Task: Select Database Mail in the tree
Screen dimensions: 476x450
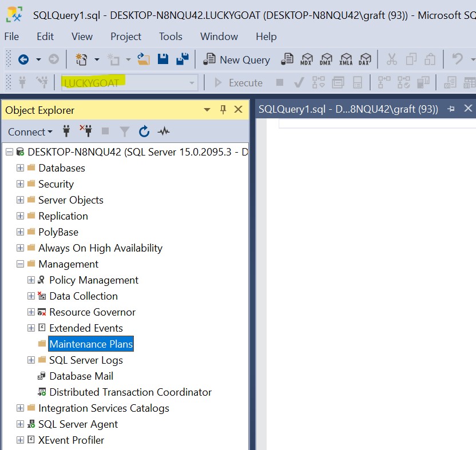Action: tap(81, 376)
